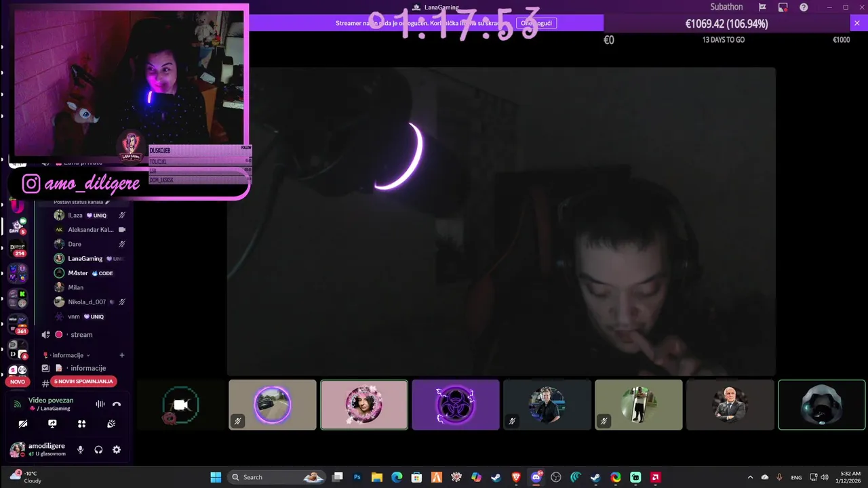Select M4ster in the voice channel list
Viewport: 868px width, 488px height.
tap(90, 273)
